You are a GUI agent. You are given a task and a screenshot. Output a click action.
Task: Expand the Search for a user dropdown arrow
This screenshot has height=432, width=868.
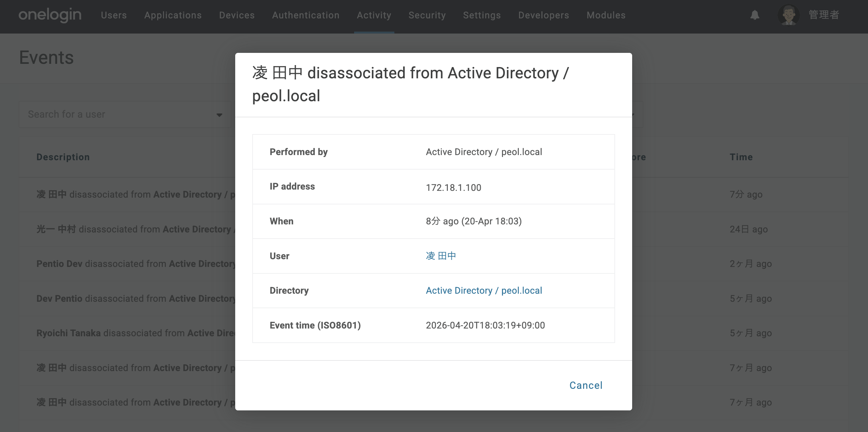pos(219,115)
